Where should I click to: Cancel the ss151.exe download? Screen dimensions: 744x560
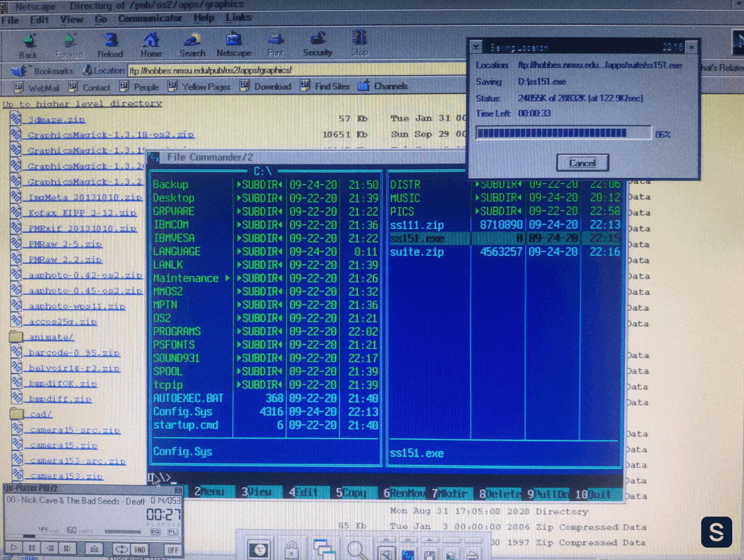(x=582, y=163)
